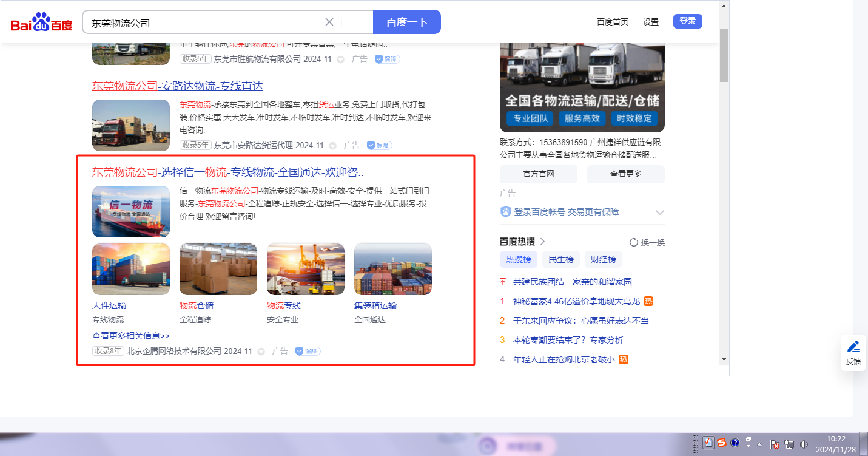Open the 大件运输 link
This screenshot has width=868, height=456.
pyautogui.click(x=109, y=305)
